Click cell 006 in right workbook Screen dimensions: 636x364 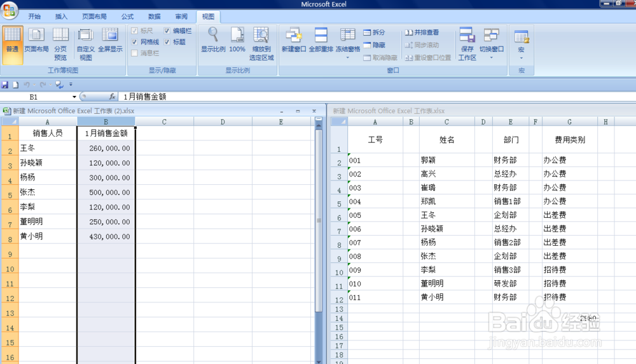(x=375, y=229)
